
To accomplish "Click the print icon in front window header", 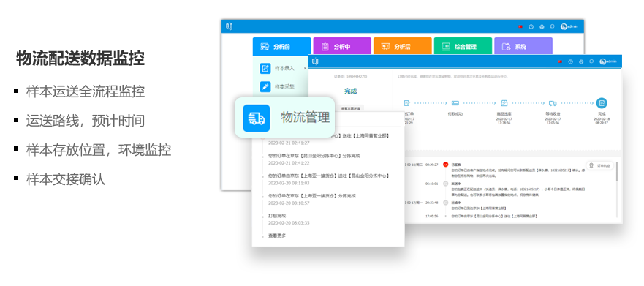I will [581, 61].
